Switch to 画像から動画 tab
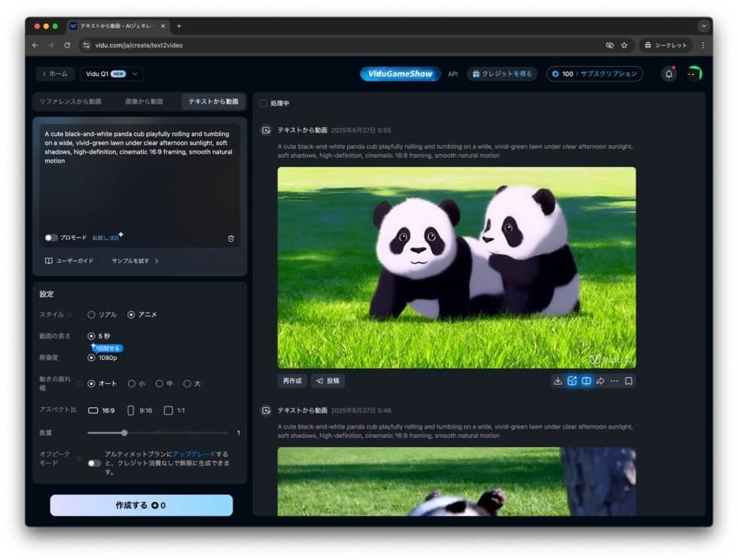 tap(143, 102)
